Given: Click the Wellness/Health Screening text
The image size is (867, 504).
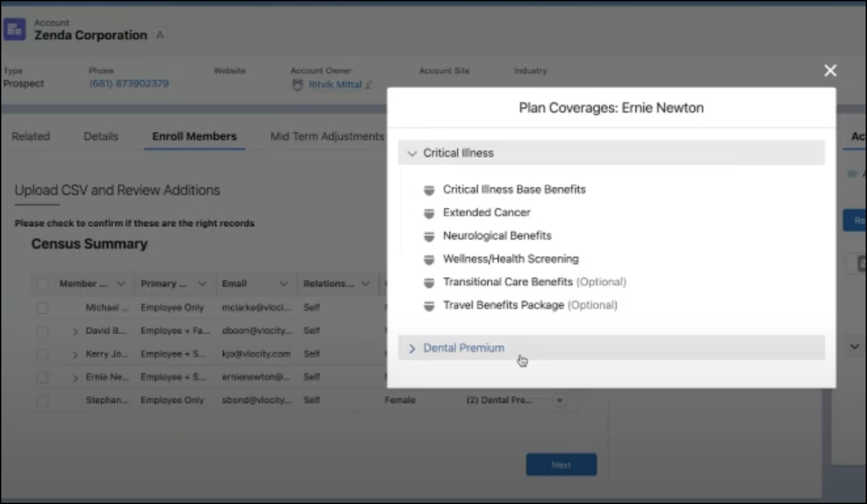Looking at the screenshot, I should [511, 259].
